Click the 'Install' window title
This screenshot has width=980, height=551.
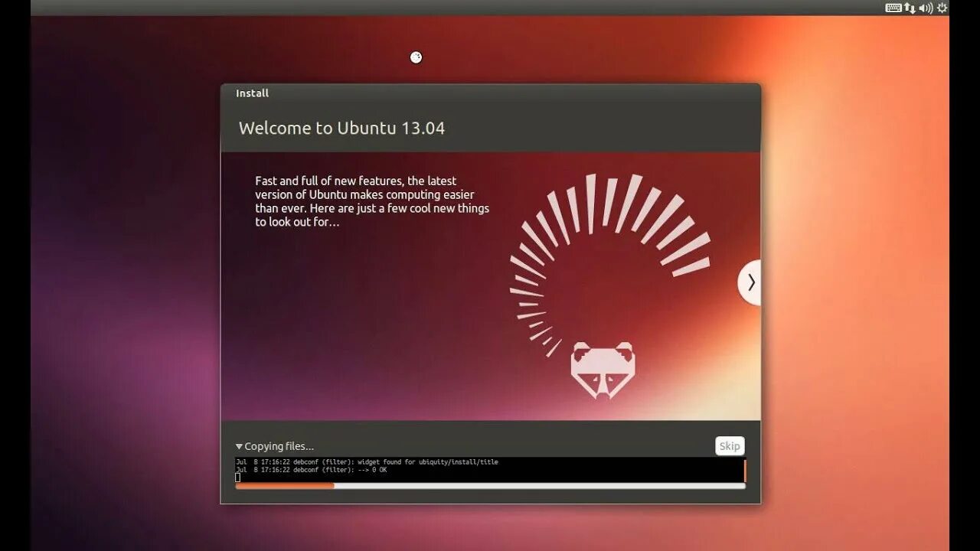pyautogui.click(x=252, y=93)
